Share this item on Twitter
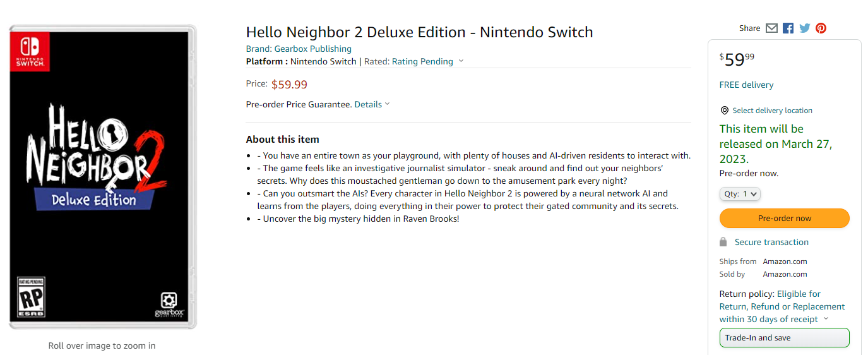The height and width of the screenshot is (355, 868). click(x=804, y=28)
